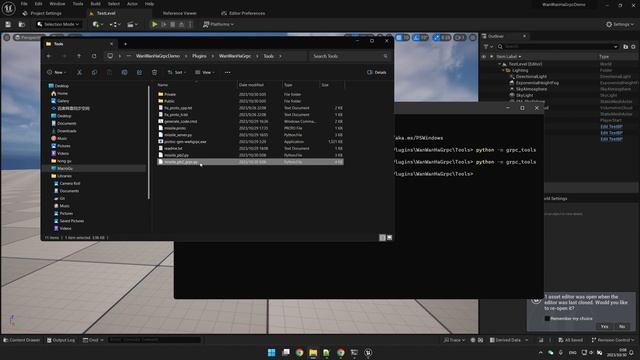
Task: Open the Content Drawer
Action: pyautogui.click(x=22, y=340)
